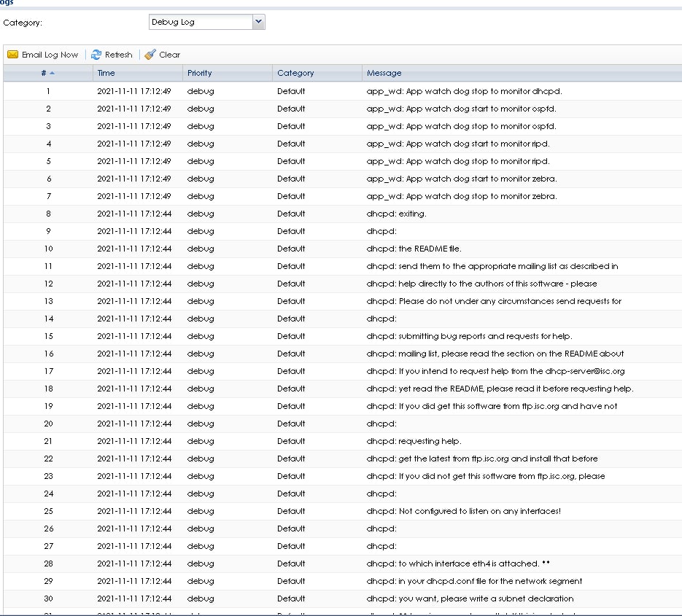
Task: Toggle sort arrow on # column
Action: 52,73
